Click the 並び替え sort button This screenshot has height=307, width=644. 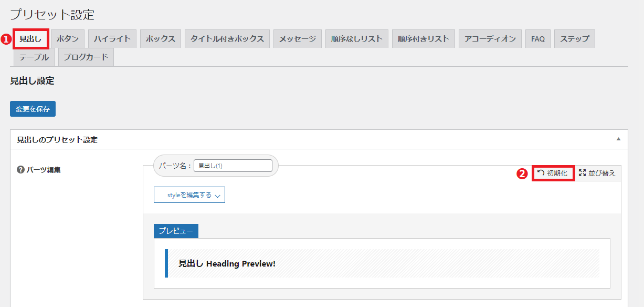[x=597, y=173]
